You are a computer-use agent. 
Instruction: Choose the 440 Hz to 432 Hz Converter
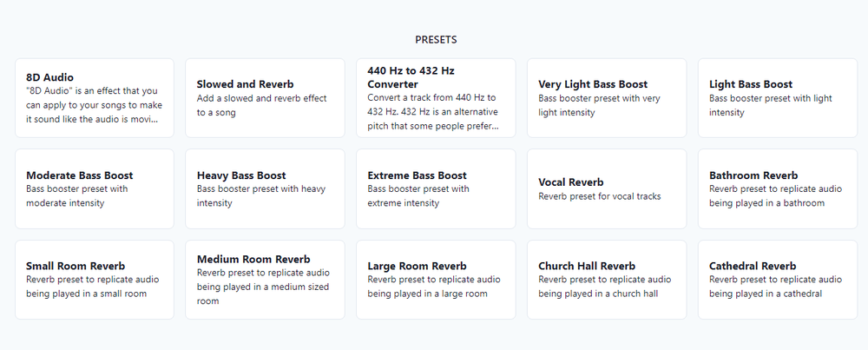point(436,98)
